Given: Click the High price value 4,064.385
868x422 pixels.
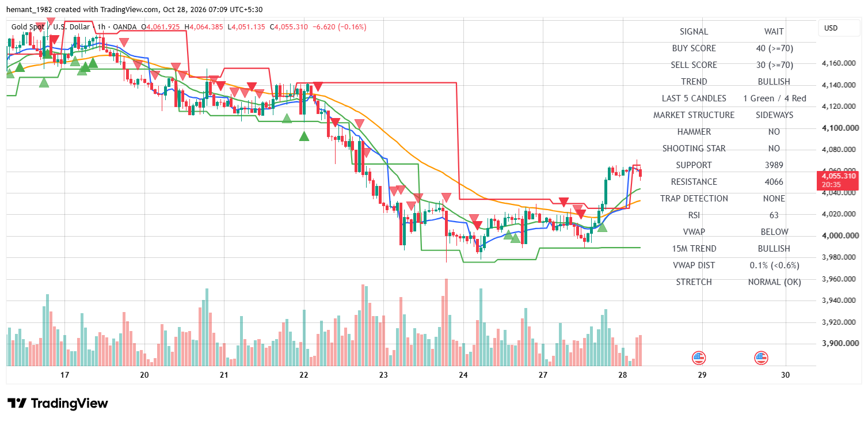Looking at the screenshot, I should pyautogui.click(x=205, y=27).
